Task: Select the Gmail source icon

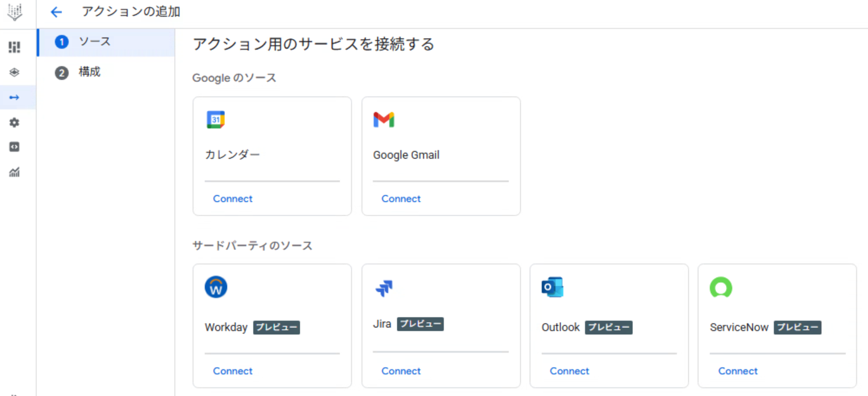Action: tap(385, 119)
